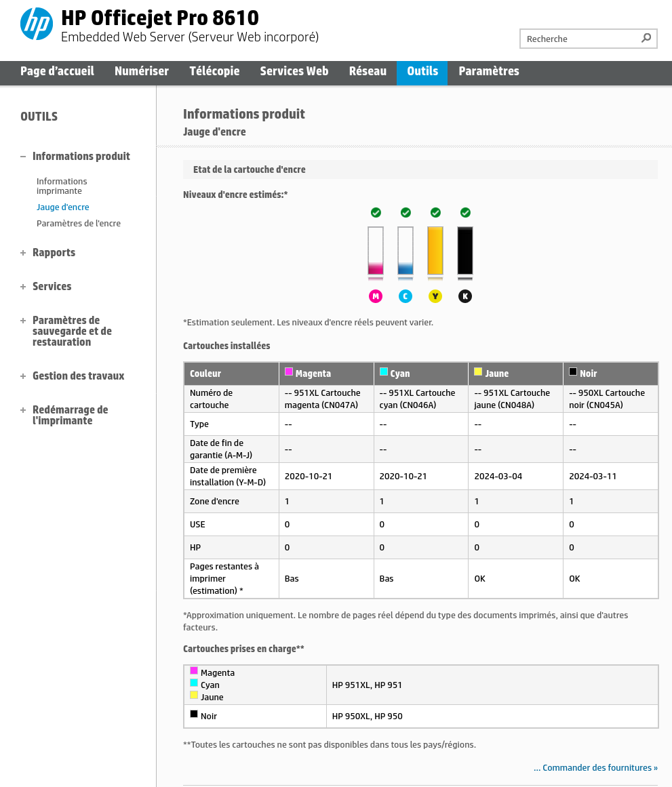Expand the Gestion des travaux section
The height and width of the screenshot is (787, 672).
(23, 376)
